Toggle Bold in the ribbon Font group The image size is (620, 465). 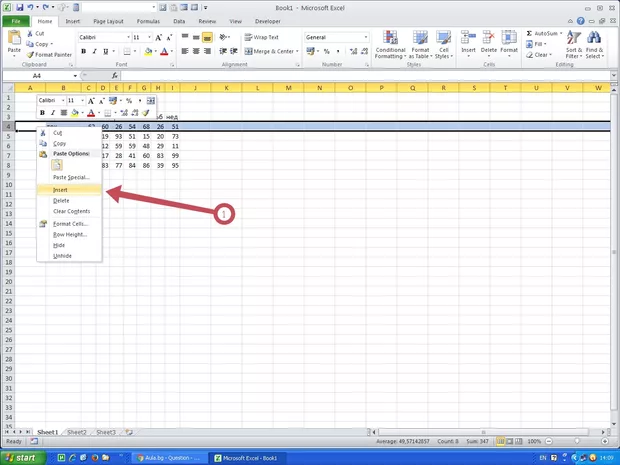(x=83, y=51)
